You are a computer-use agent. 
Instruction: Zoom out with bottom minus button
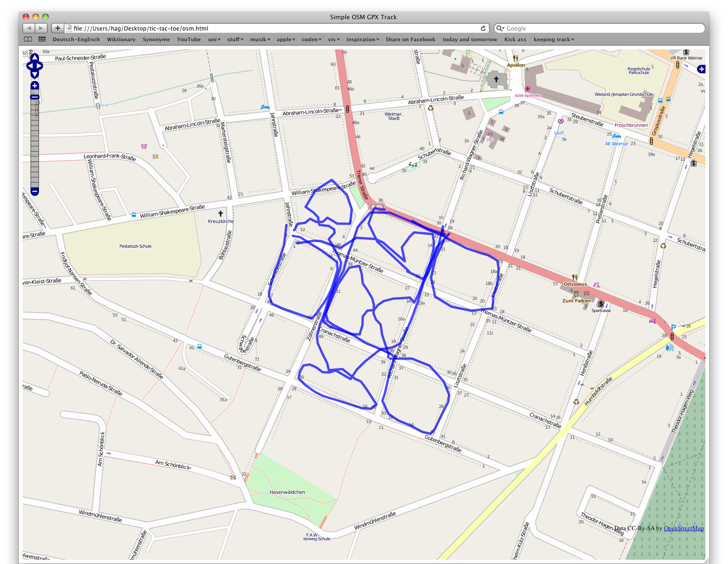pos(35,191)
